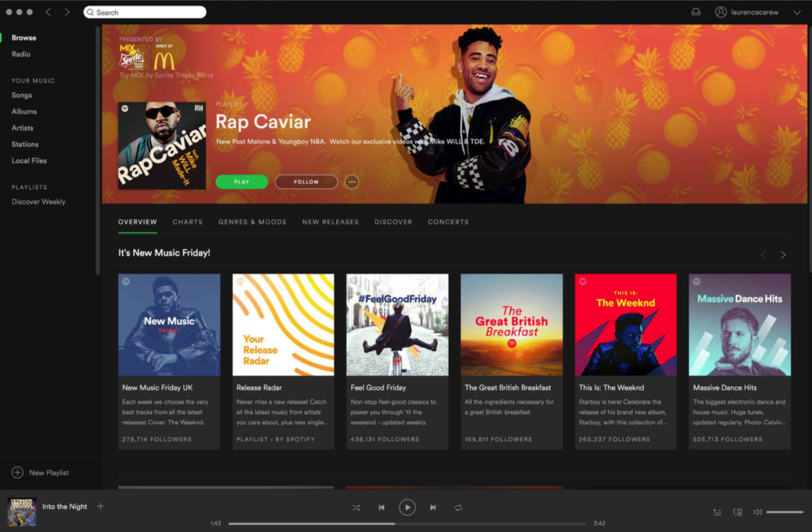Viewport: 812px width, 532px height.
Task: Open the Rap Caviar more options menu
Action: tap(352, 182)
